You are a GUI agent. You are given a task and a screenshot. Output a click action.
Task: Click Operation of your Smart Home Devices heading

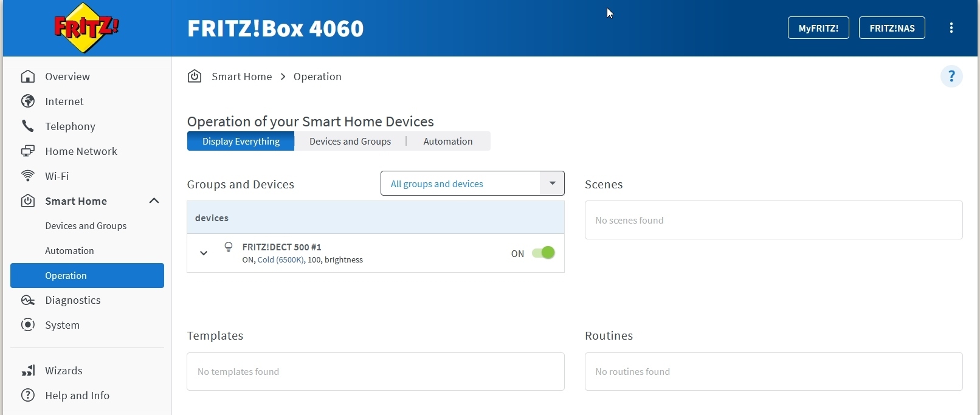point(311,122)
